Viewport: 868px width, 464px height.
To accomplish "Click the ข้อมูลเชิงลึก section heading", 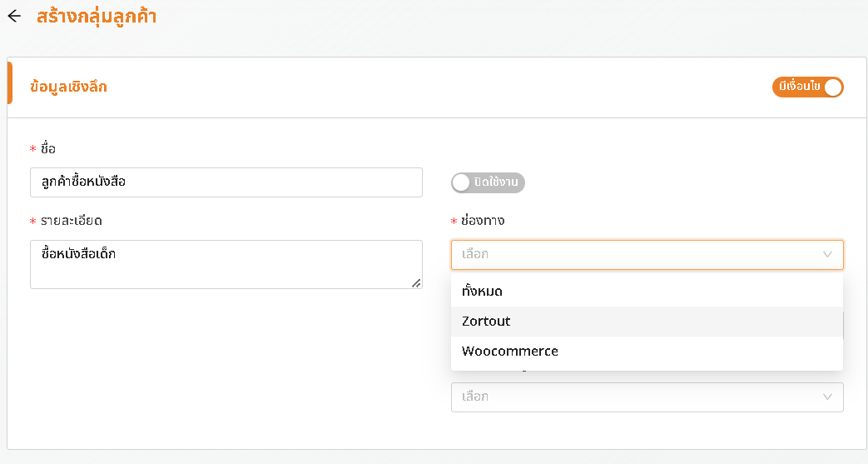I will (x=68, y=87).
